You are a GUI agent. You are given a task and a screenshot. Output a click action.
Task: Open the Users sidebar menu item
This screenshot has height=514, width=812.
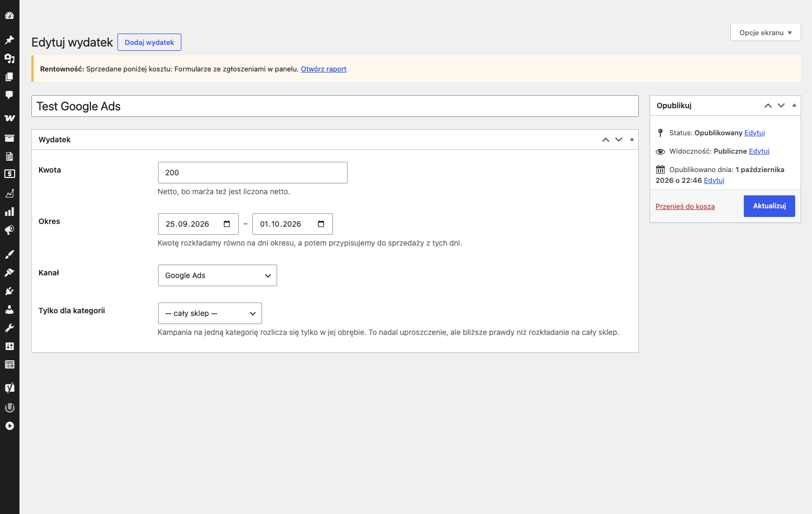point(9,309)
